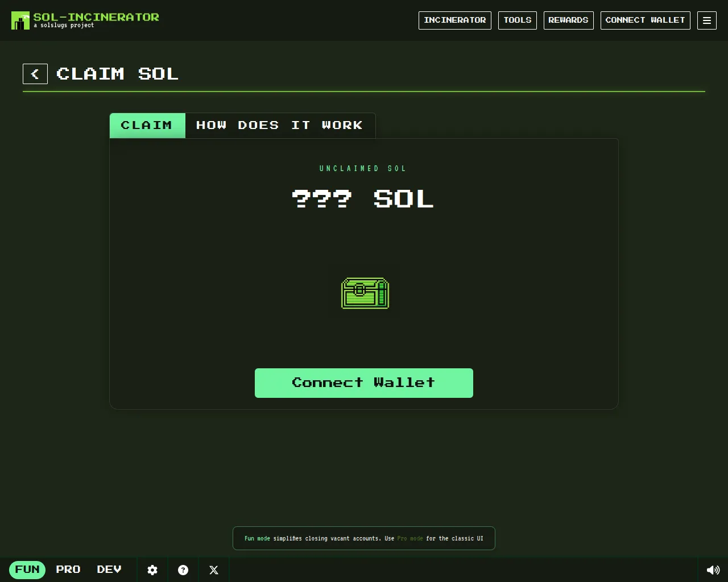Switch to DEV mode

tap(109, 569)
